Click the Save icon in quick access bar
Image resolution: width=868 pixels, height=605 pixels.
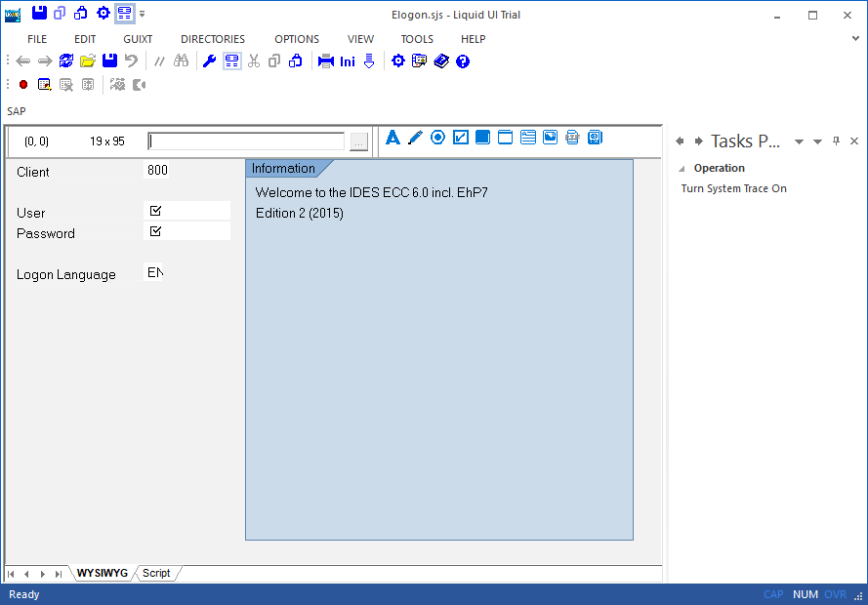coord(39,13)
